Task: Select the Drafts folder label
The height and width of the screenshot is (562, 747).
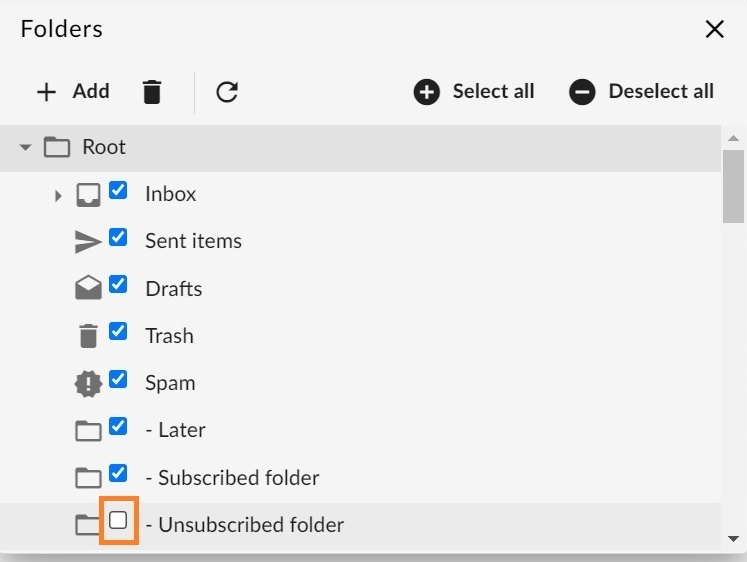Action: click(173, 289)
